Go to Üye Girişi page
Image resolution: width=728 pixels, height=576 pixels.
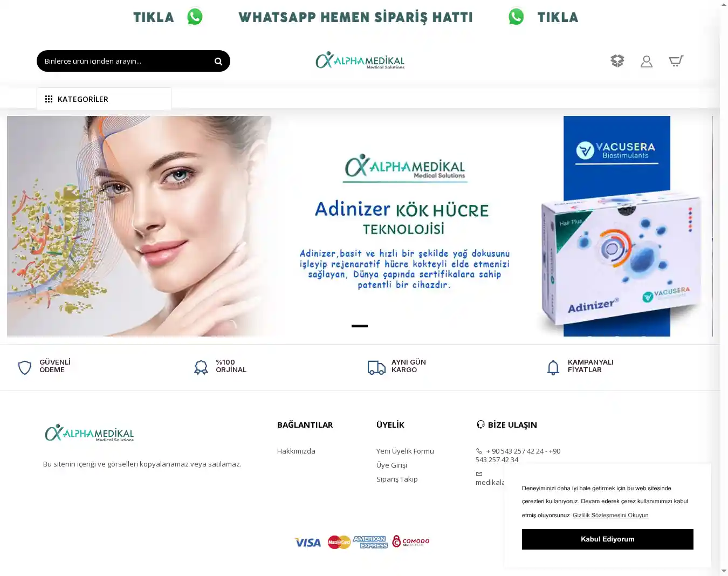(392, 465)
